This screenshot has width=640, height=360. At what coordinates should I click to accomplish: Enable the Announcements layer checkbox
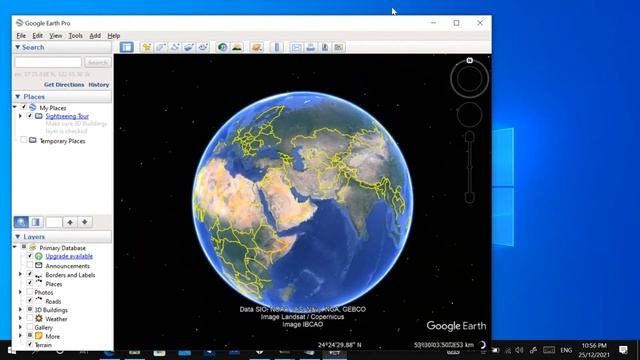[30, 265]
